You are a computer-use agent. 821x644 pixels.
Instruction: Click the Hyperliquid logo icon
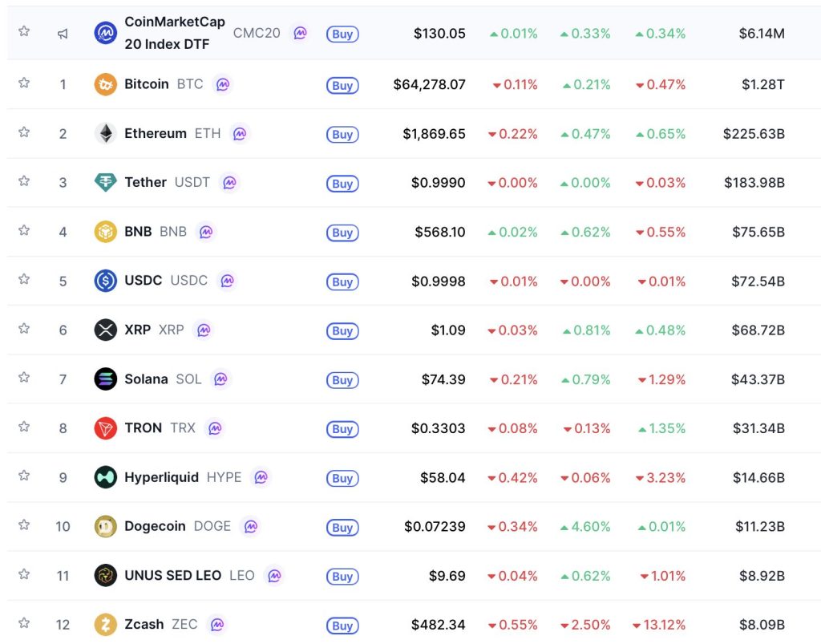[105, 477]
